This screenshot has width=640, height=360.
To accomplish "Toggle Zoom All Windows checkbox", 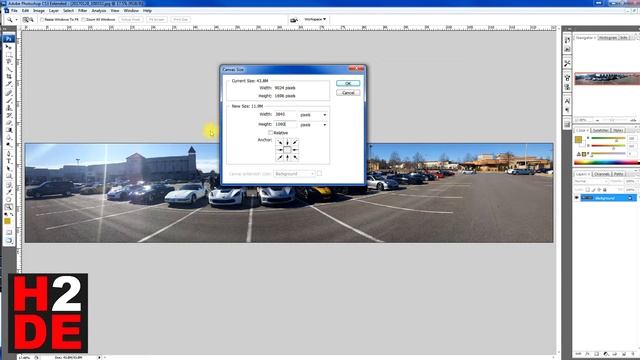I will click(x=83, y=20).
